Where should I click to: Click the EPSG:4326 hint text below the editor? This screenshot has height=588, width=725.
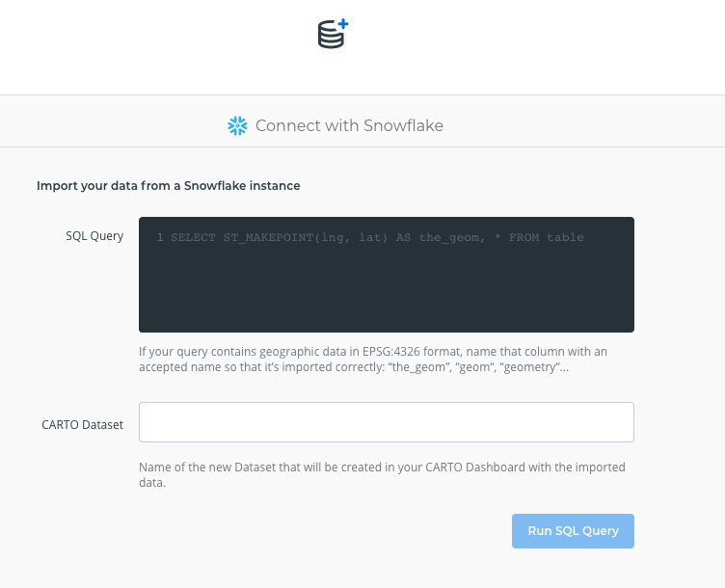click(x=372, y=352)
